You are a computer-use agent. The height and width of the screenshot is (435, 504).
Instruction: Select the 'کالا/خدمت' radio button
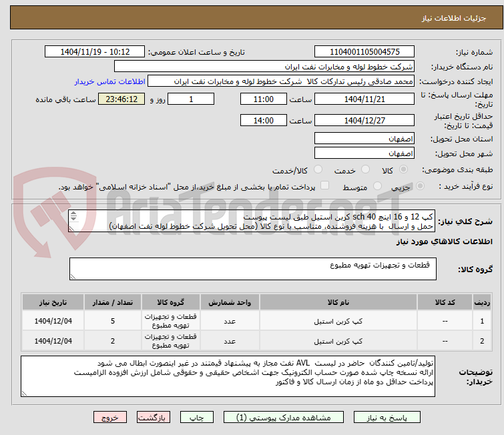coord(318,169)
